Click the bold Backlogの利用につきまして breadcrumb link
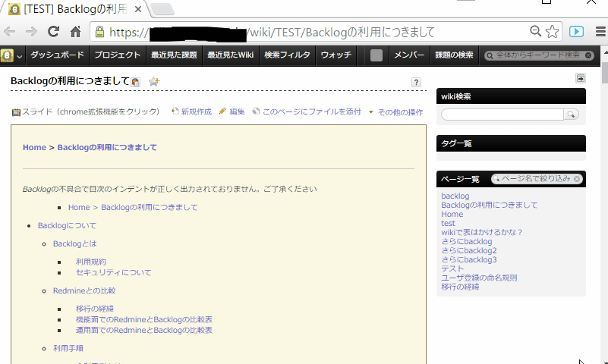The image size is (608, 364). point(107,147)
